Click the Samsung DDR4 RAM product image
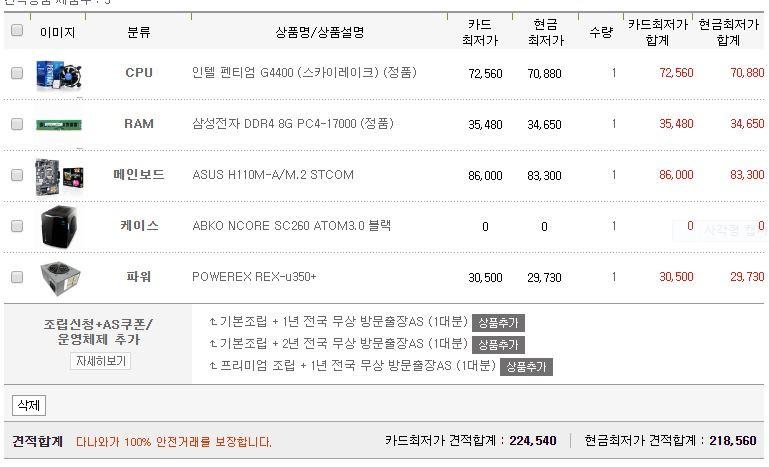Image resolution: width=769 pixels, height=467 pixels. 58,125
